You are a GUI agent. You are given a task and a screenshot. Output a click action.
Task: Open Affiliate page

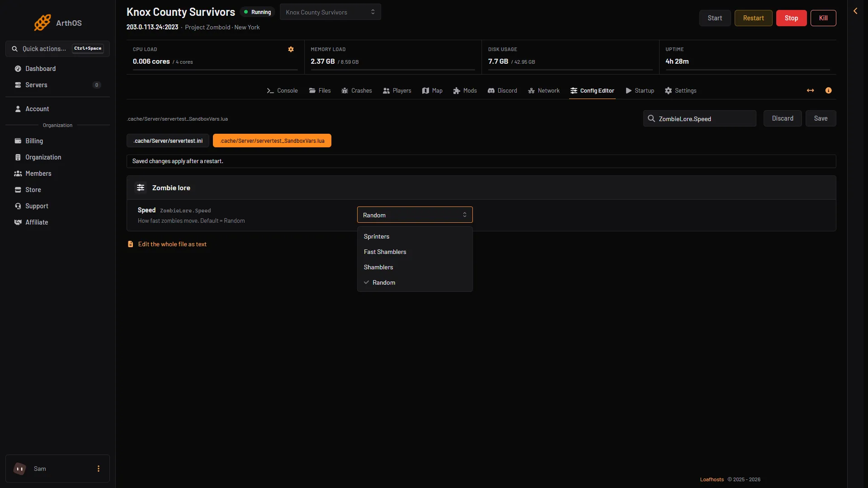(57, 222)
